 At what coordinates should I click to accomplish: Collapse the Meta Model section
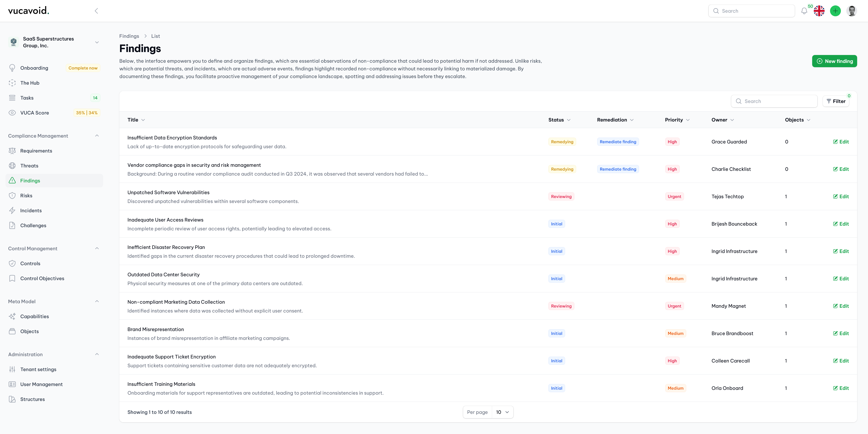[x=97, y=301]
